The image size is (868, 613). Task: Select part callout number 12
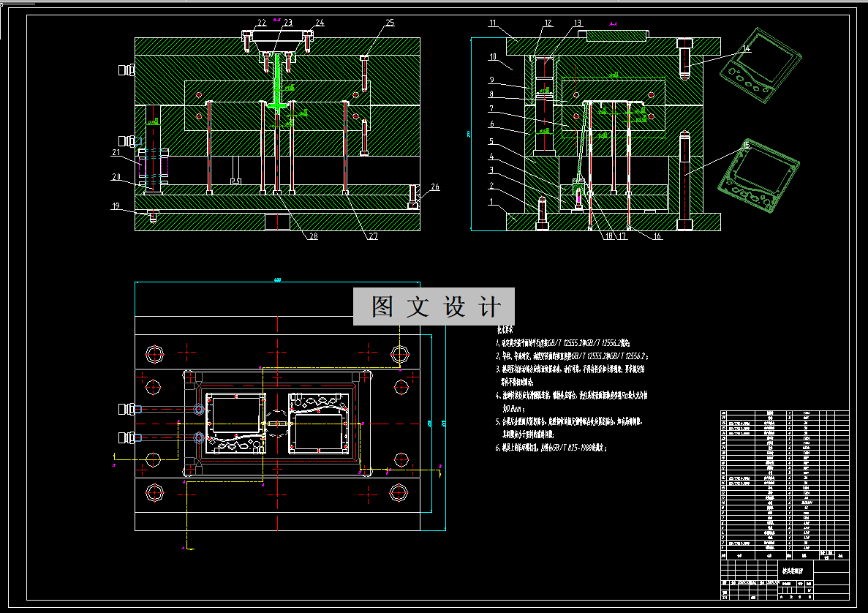[548, 23]
